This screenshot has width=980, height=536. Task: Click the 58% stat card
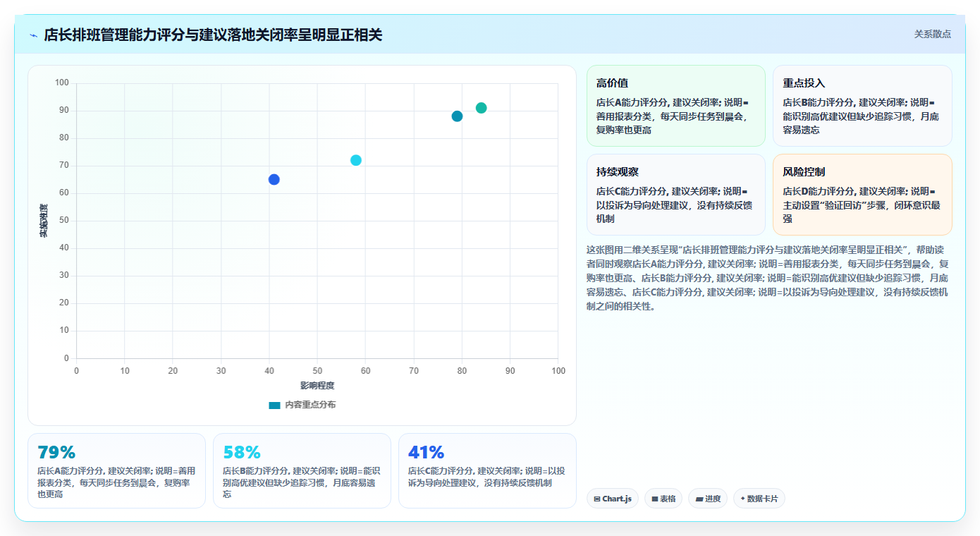pyautogui.click(x=302, y=470)
